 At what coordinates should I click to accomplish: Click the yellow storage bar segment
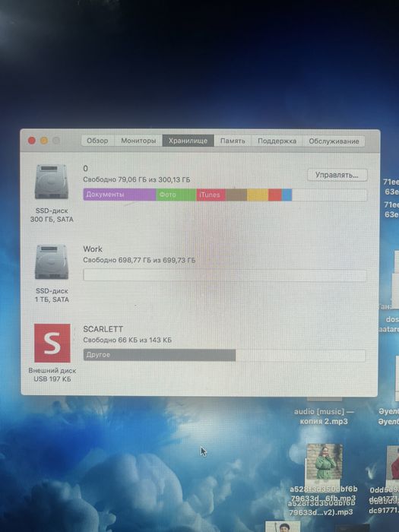tap(258, 195)
